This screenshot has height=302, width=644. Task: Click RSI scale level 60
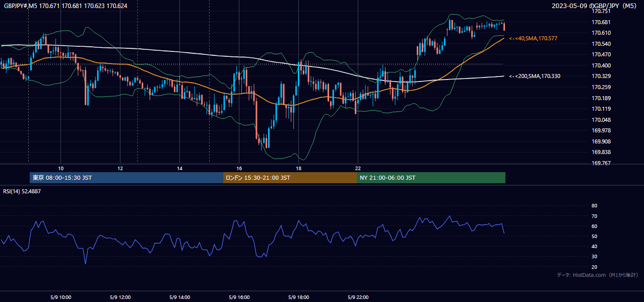click(594, 226)
